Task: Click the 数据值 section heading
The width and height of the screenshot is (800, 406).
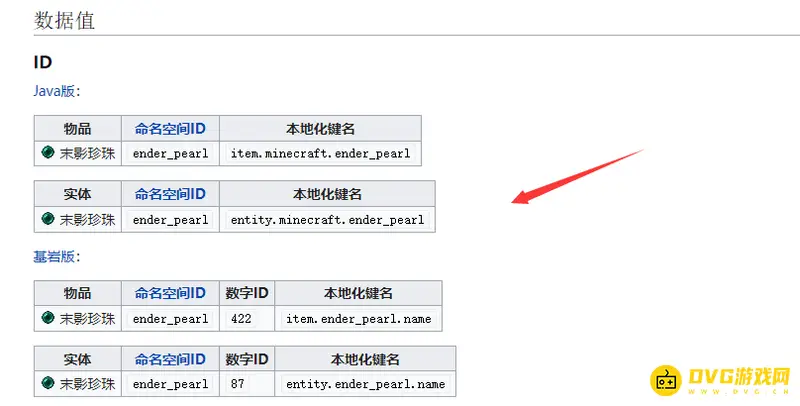Action: pos(65,19)
